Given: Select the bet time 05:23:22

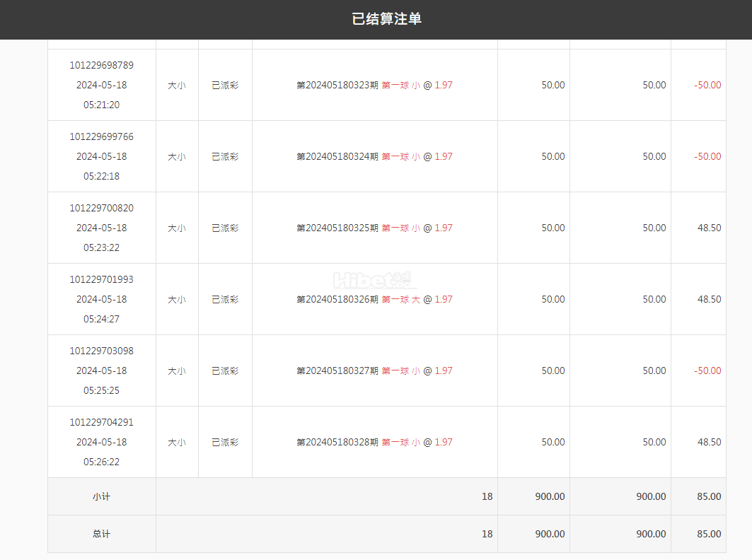Looking at the screenshot, I should 102,247.
